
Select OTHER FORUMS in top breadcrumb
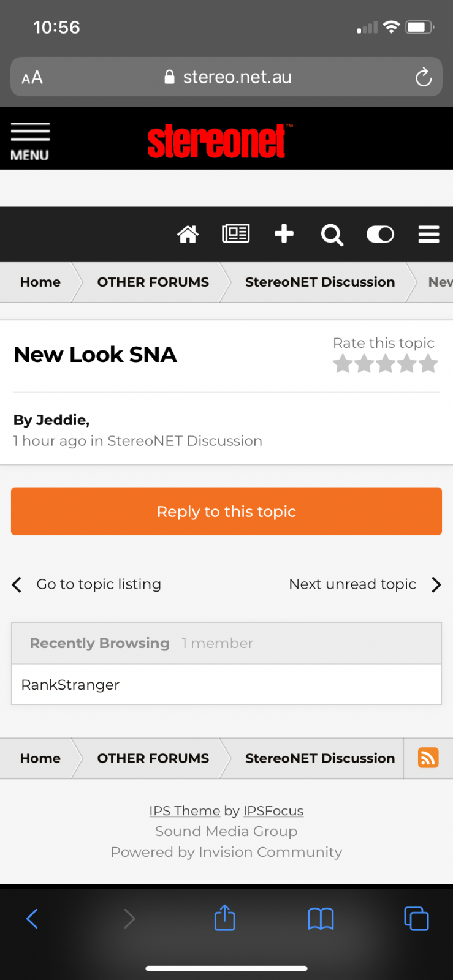153,282
